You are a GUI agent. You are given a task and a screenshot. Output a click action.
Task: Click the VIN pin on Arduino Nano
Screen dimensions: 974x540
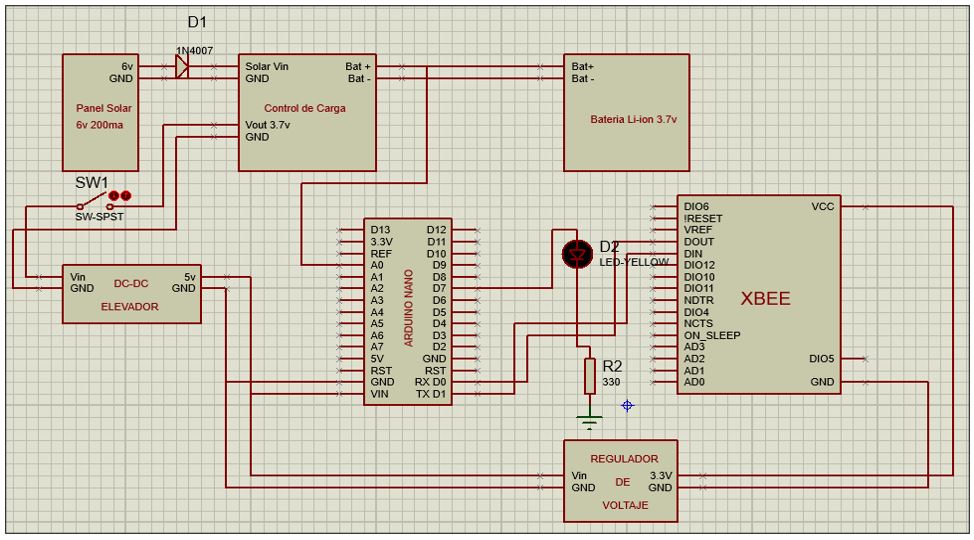380,394
